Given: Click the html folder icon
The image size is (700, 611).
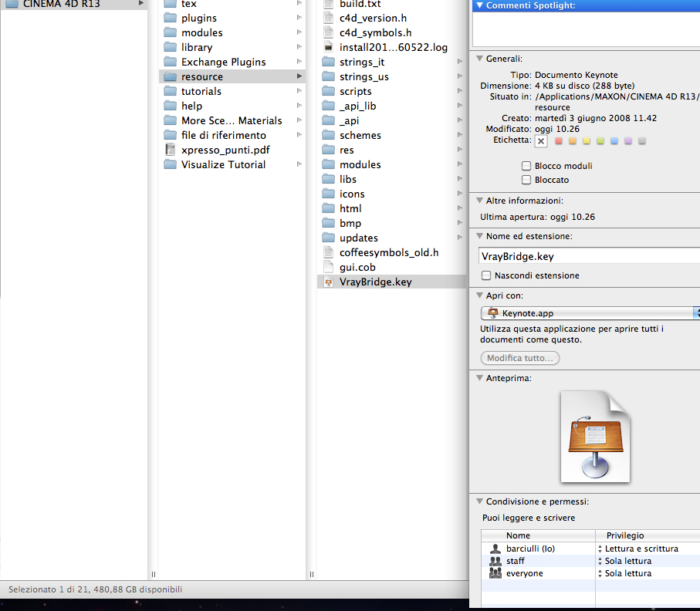Looking at the screenshot, I should (x=329, y=209).
